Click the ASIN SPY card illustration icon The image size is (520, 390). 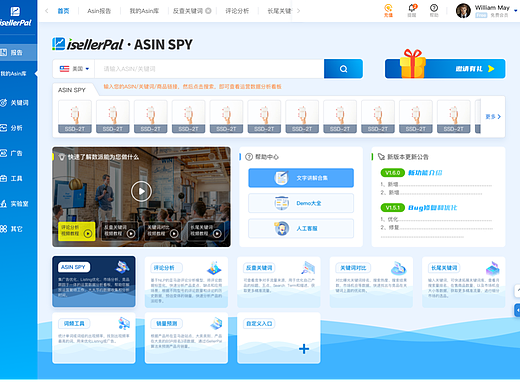122,267
